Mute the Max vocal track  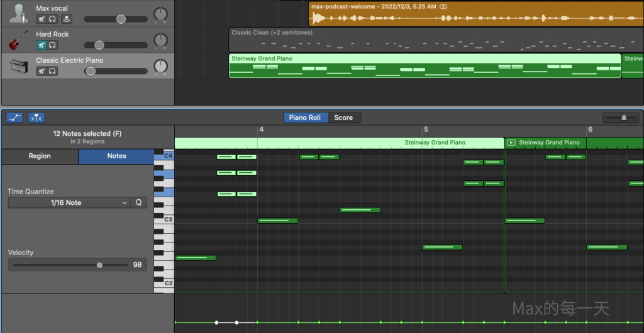point(42,19)
